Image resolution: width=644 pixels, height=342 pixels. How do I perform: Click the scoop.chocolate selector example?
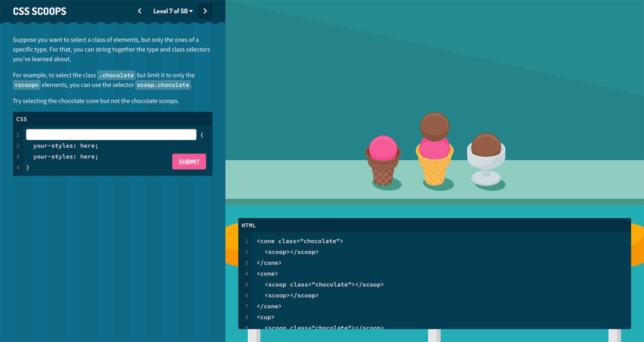click(163, 85)
